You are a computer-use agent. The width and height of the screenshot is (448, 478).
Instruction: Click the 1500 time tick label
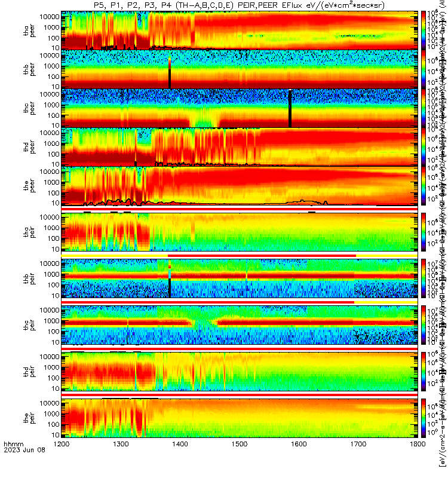[240, 444]
